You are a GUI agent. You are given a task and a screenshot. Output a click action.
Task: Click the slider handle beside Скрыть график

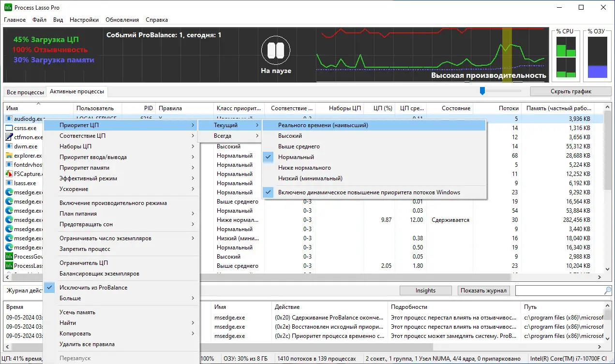pyautogui.click(x=482, y=91)
